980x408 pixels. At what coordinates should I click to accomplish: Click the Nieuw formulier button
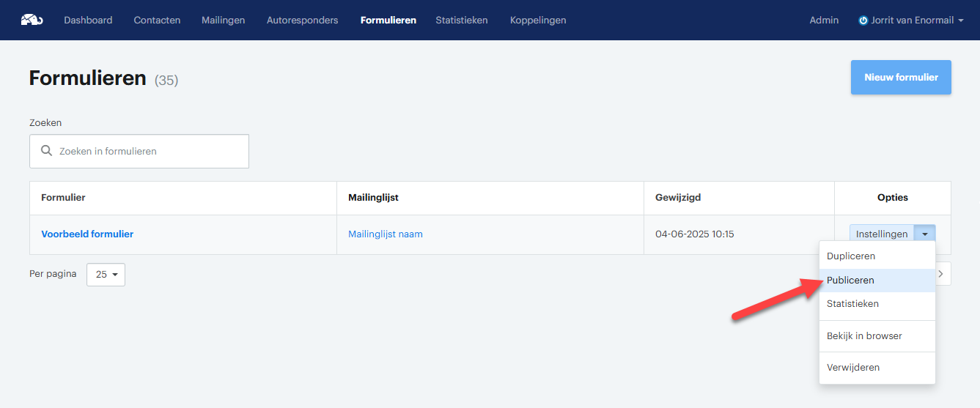coord(901,77)
